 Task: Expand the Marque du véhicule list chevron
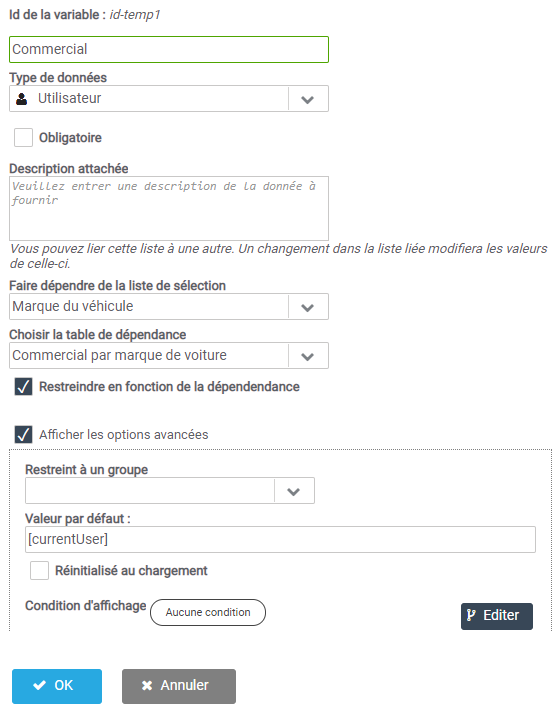(308, 307)
